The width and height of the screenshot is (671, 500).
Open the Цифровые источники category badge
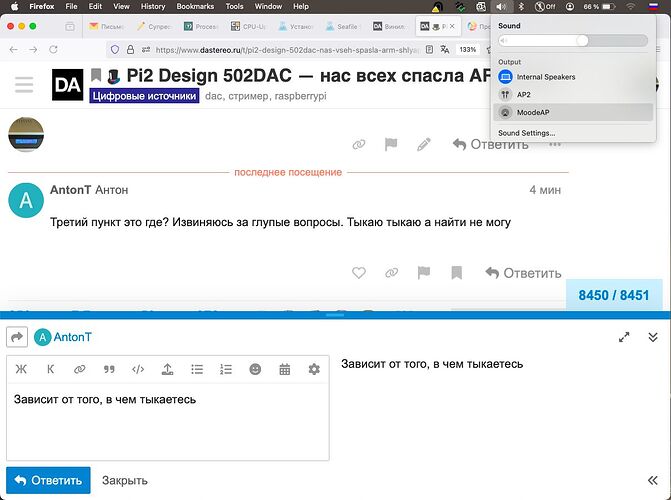tap(144, 96)
